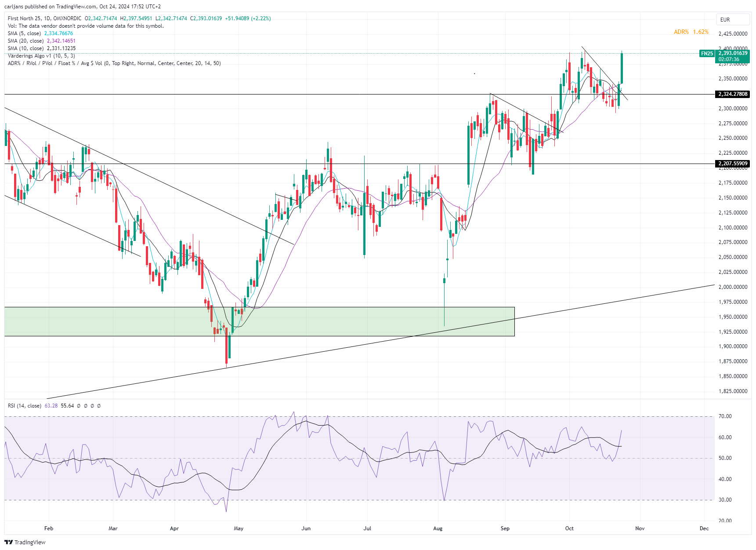This screenshot has width=756, height=550.
Task: Open the EUR currency selector
Action: pos(733,19)
